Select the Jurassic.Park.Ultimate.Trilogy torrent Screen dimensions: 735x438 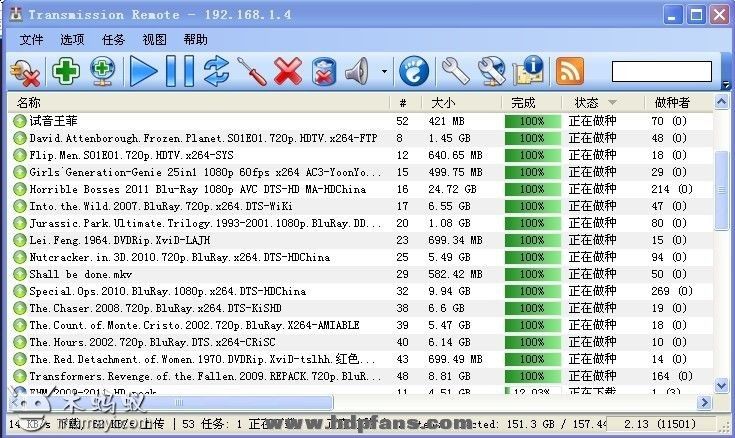[x=361, y=223]
